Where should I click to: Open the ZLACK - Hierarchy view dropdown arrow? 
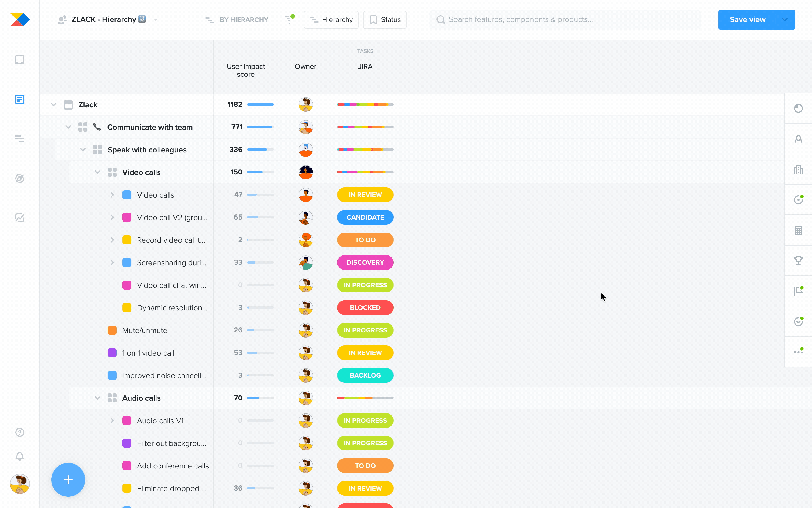[156, 20]
